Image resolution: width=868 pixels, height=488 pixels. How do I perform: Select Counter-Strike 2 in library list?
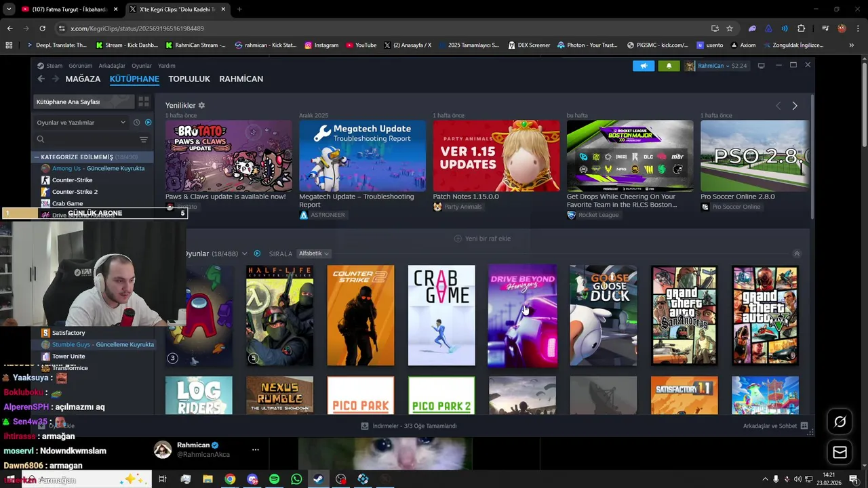tap(75, 192)
